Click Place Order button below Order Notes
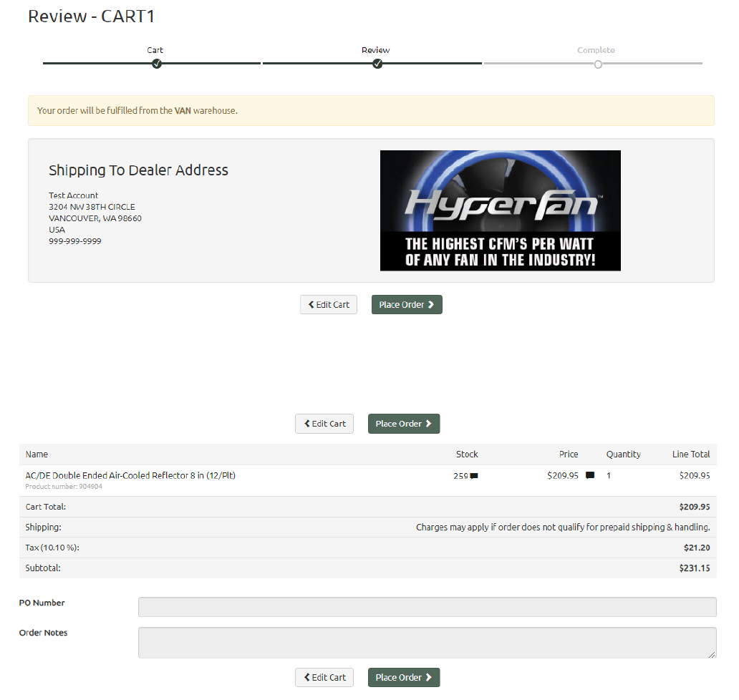739x700 pixels. (403, 677)
